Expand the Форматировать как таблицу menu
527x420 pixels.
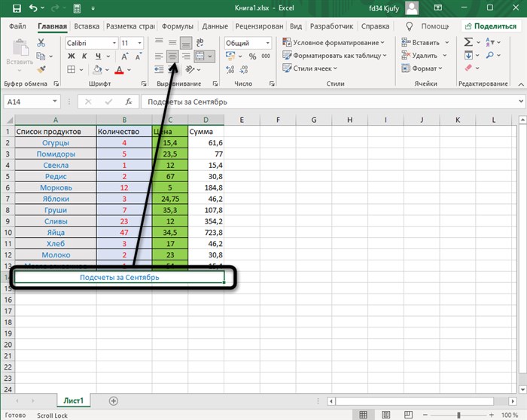coord(335,56)
